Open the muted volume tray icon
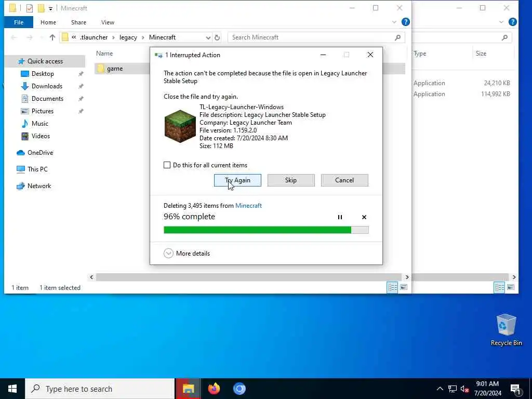The width and height of the screenshot is (532, 399). (465, 389)
